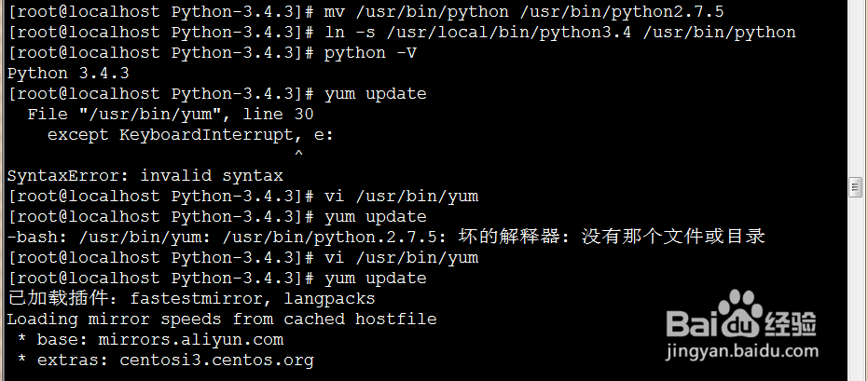Click the caret error marker symbol
The width and height of the screenshot is (868, 381).
click(298, 155)
